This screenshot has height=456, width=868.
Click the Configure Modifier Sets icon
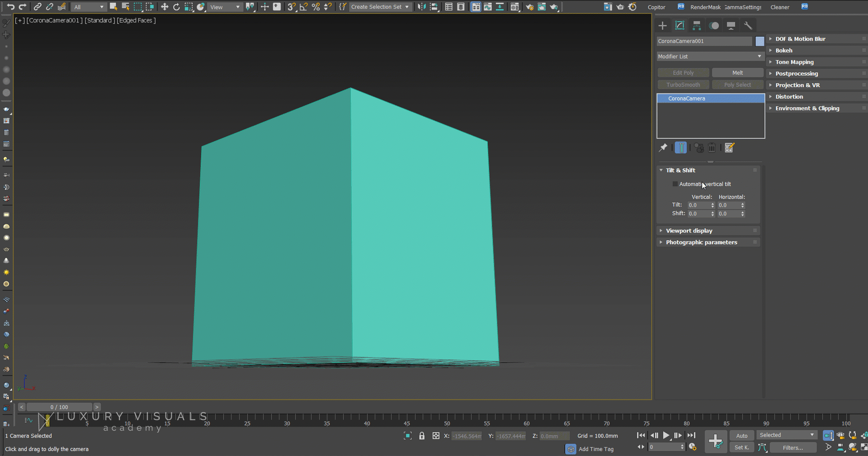click(x=729, y=147)
